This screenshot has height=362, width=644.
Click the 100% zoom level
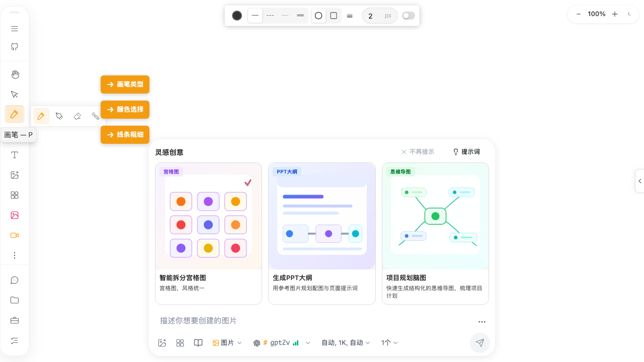click(x=597, y=14)
